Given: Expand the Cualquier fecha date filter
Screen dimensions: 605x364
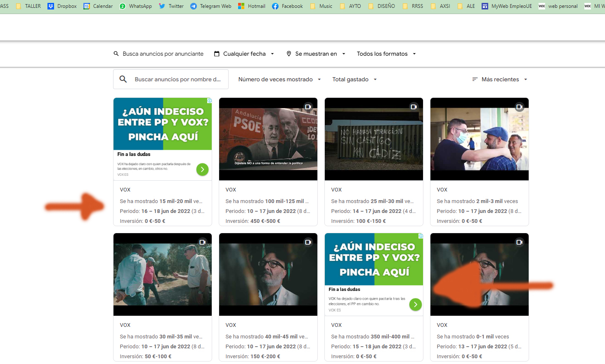Looking at the screenshot, I should pyautogui.click(x=244, y=54).
